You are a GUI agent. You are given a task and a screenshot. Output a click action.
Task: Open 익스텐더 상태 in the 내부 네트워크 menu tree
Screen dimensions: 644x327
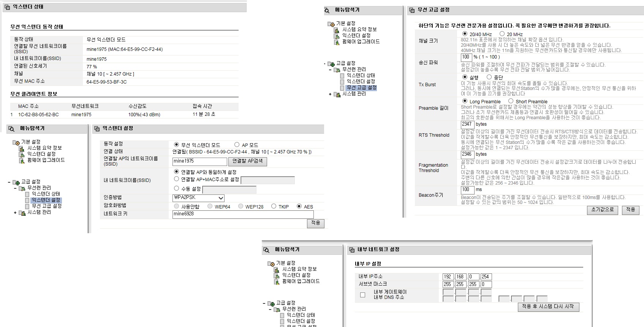tap(301, 315)
